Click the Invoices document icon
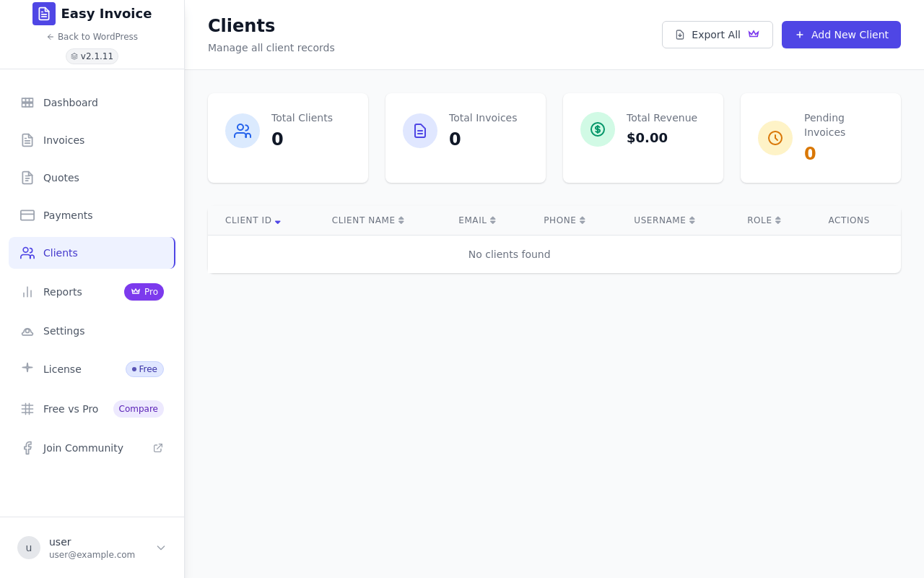924x578 pixels. 27,140
